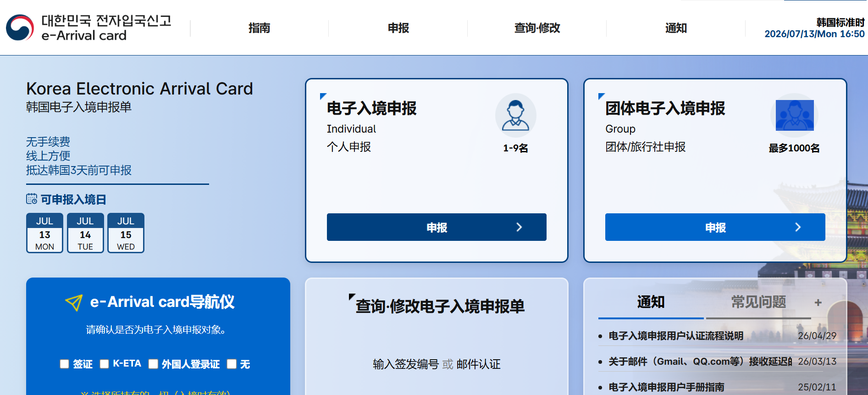868x395 pixels.
Task: Click the Korea e-Arrival card Taegeuk logo
Action: (x=20, y=28)
